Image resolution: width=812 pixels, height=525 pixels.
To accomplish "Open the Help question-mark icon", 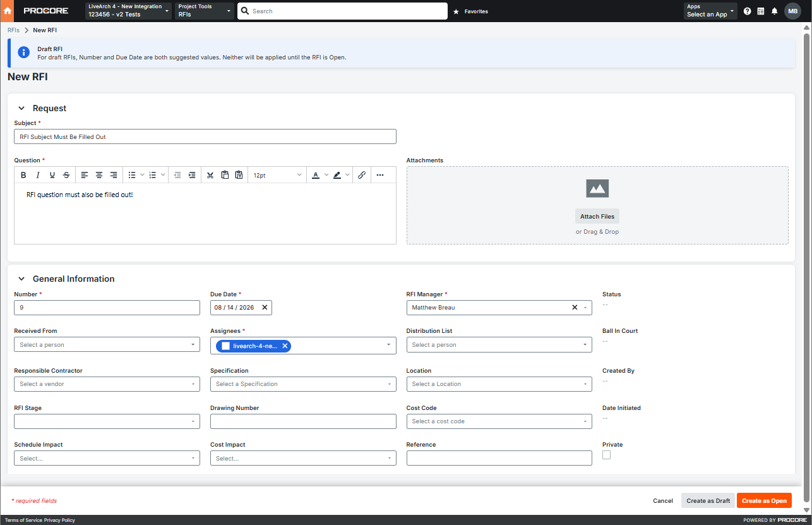I will (748, 11).
